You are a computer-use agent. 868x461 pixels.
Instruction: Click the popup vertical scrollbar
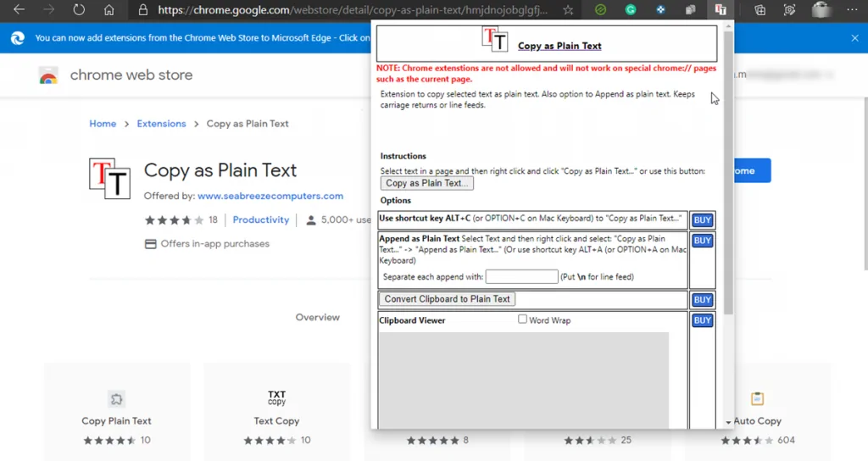coord(728,173)
